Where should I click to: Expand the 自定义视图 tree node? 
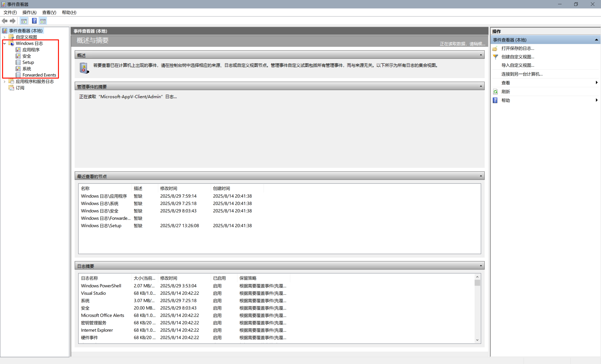click(x=4, y=37)
